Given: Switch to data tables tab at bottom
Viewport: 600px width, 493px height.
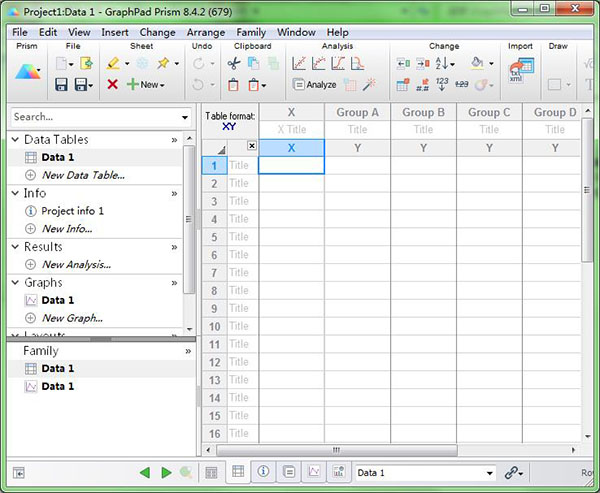Looking at the screenshot, I should pyautogui.click(x=238, y=471).
